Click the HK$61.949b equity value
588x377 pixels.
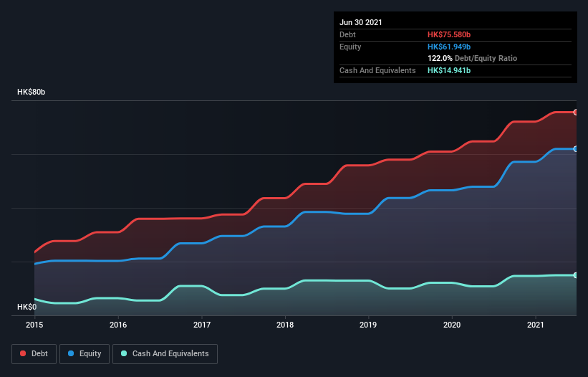(449, 47)
